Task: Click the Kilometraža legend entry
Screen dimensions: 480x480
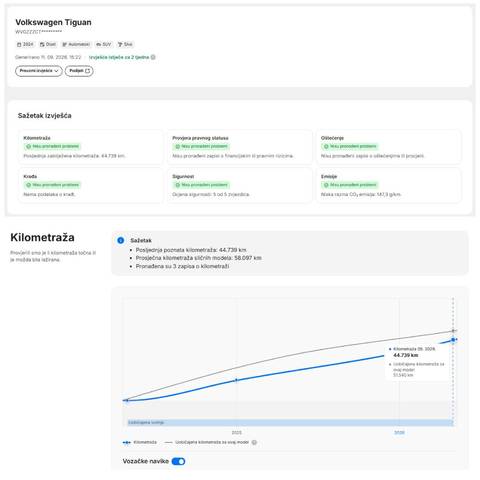Action: [x=140, y=442]
